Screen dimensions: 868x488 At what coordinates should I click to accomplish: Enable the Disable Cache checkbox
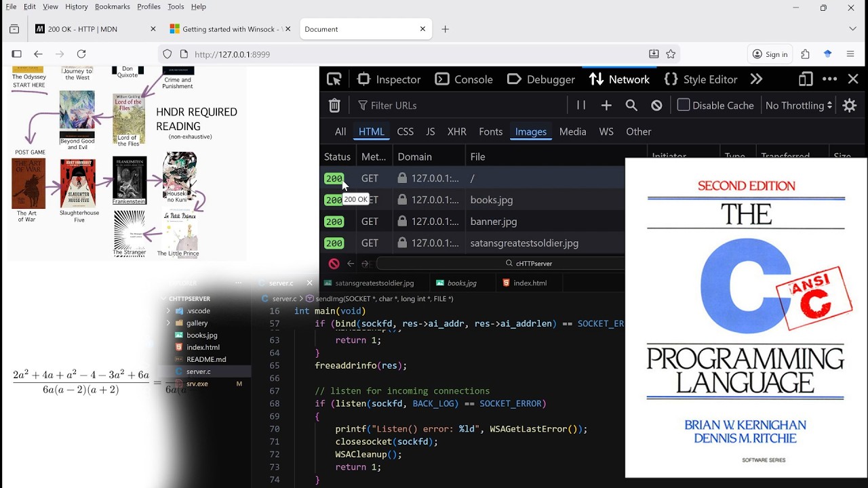coord(684,105)
